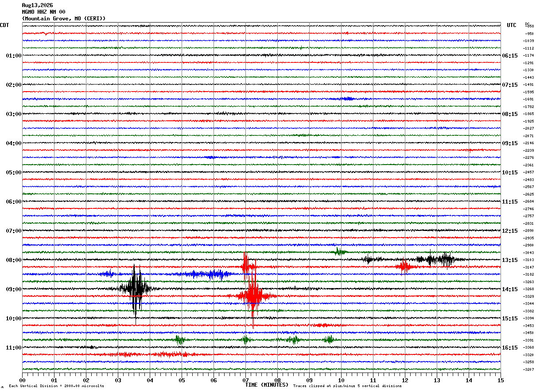Click the "05" minute tick label

pos(182,380)
